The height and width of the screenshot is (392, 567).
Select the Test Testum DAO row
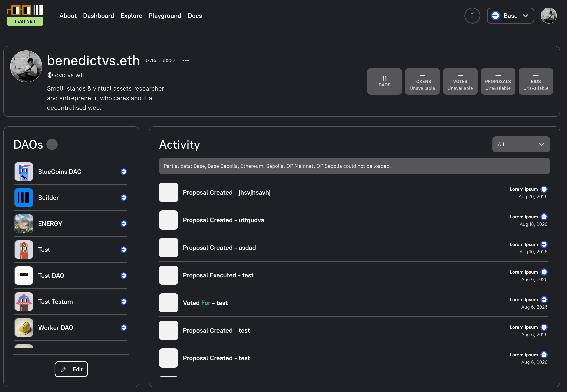(70, 302)
